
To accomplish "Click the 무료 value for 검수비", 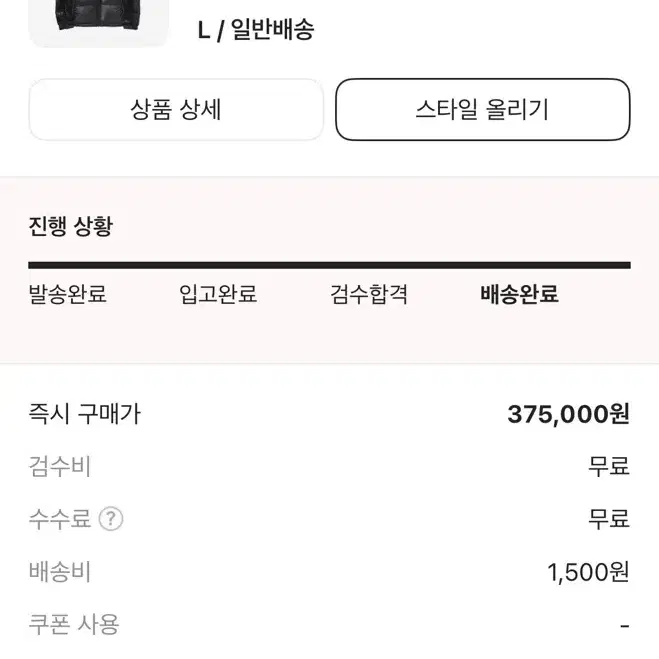I will click(609, 467).
